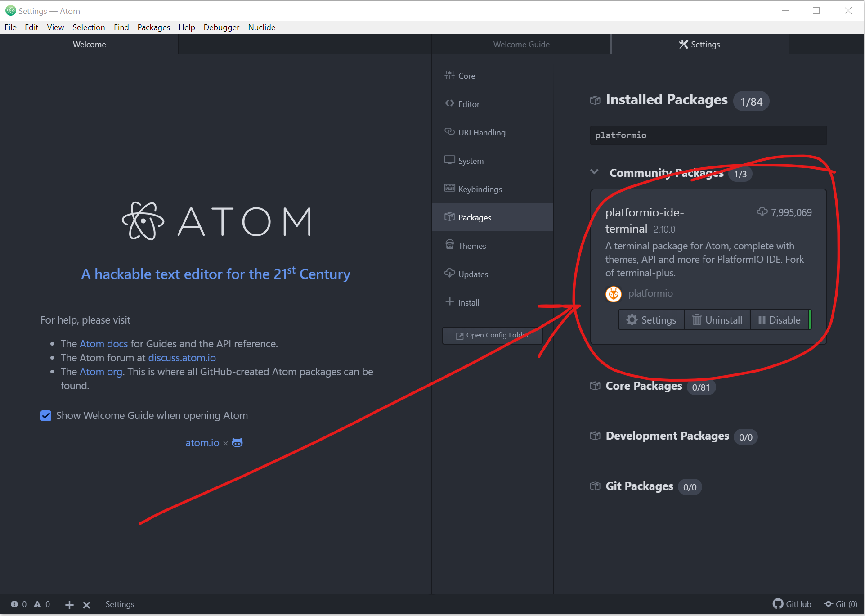Collapse the Community Packages section
Image resolution: width=865 pixels, height=616 pixels.
click(x=594, y=172)
